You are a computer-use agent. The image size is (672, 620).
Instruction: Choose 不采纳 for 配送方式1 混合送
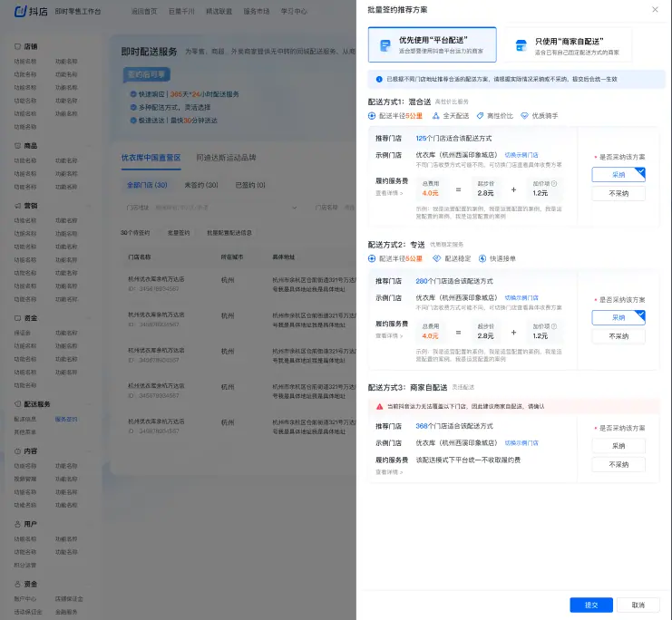pyautogui.click(x=618, y=194)
